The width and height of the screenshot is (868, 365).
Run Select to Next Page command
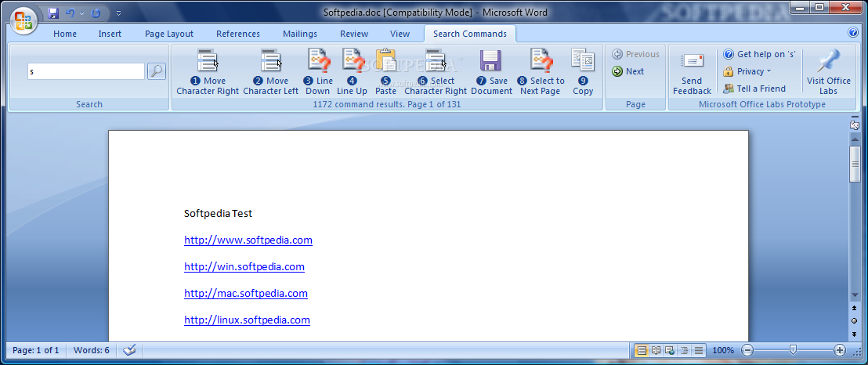tap(541, 72)
